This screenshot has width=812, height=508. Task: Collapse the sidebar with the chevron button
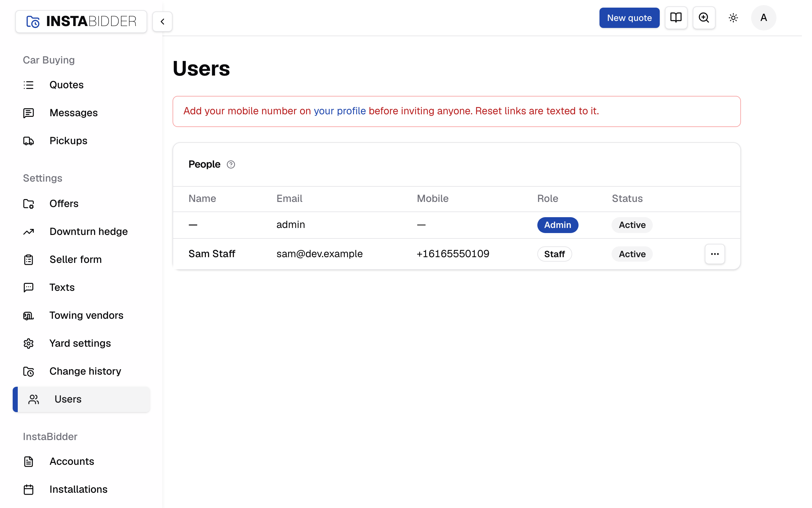click(x=162, y=22)
